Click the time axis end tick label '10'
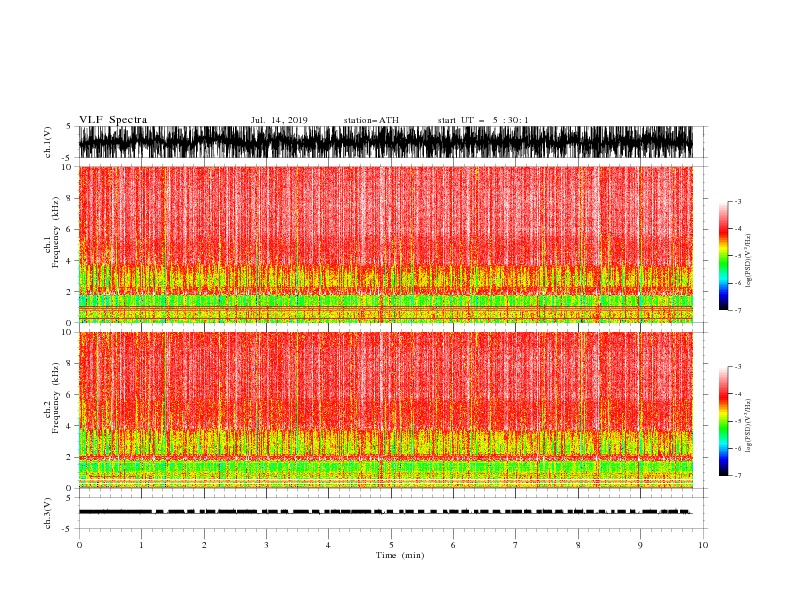 click(703, 545)
